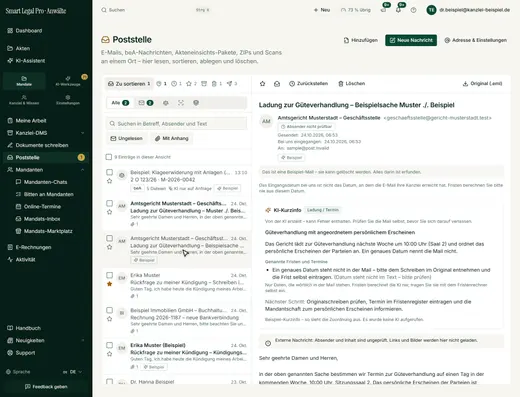Open account menu dr.beispiel@kanzlei-beispiel.de
The image size is (520, 397).
[x=468, y=10]
